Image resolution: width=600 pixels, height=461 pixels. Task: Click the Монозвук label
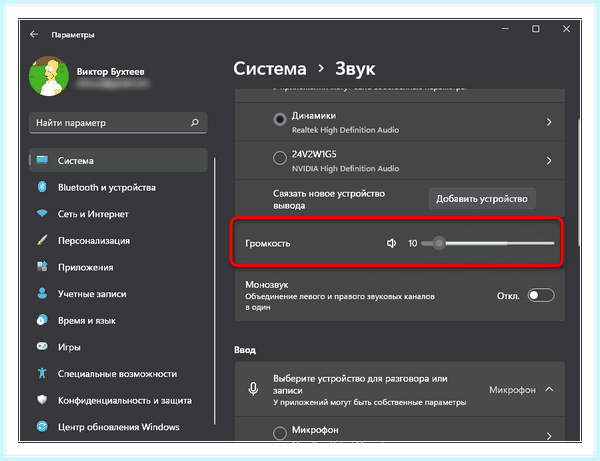click(x=267, y=285)
